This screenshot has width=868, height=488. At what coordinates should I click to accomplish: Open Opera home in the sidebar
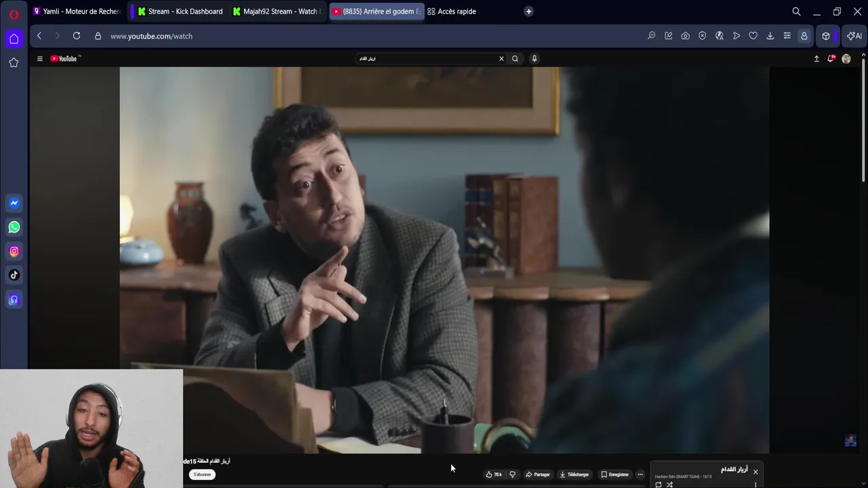click(14, 39)
